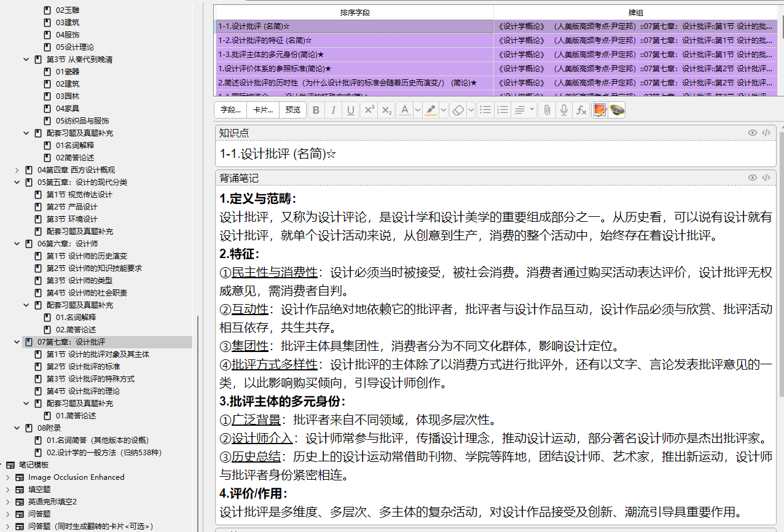Screen dimensions: 784x532
Task: Select the row 1-3.批评主体的多元身份(简论)★
Action: [495, 55]
